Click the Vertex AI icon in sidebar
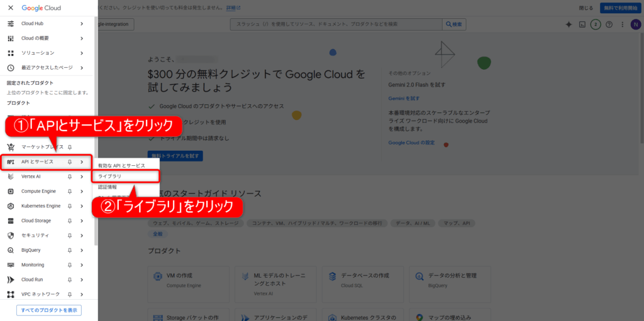 (11, 177)
